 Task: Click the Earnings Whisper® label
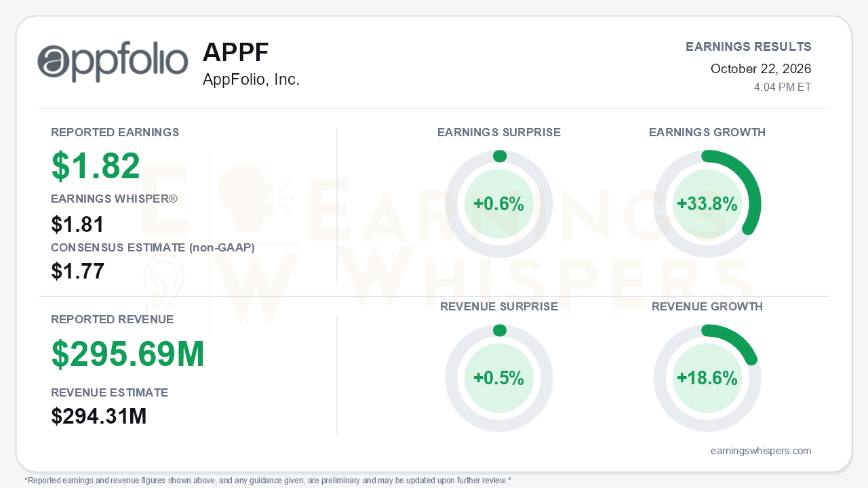114,199
